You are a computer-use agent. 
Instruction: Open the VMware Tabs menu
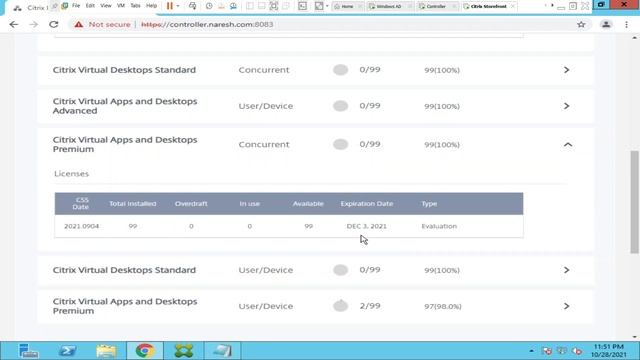135,6
